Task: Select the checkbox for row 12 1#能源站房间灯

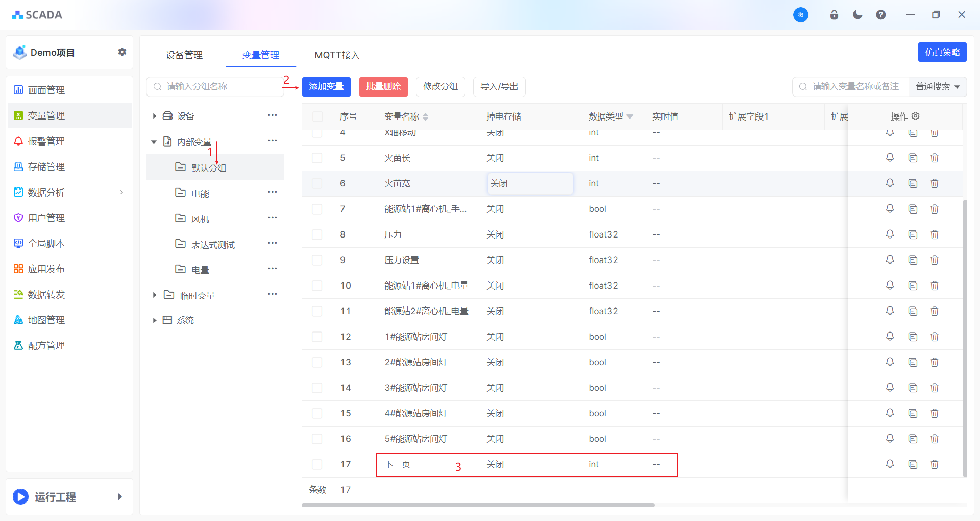Action: (317, 337)
